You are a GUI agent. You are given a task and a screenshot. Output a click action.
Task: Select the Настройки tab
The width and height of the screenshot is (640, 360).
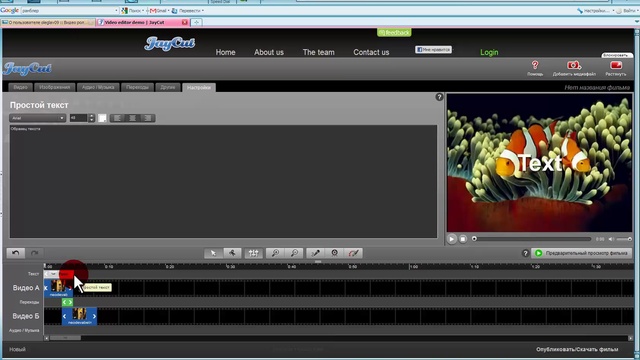coord(199,87)
